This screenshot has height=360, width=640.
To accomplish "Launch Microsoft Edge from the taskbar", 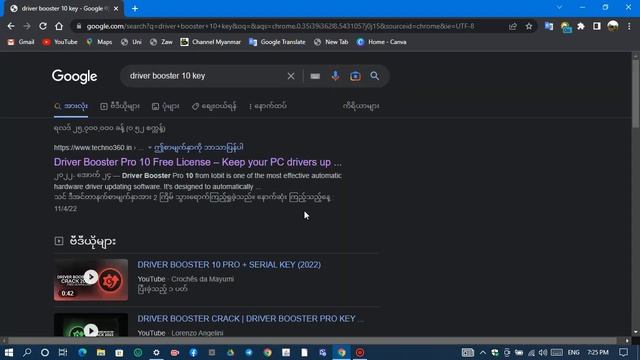I will click(x=82, y=352).
